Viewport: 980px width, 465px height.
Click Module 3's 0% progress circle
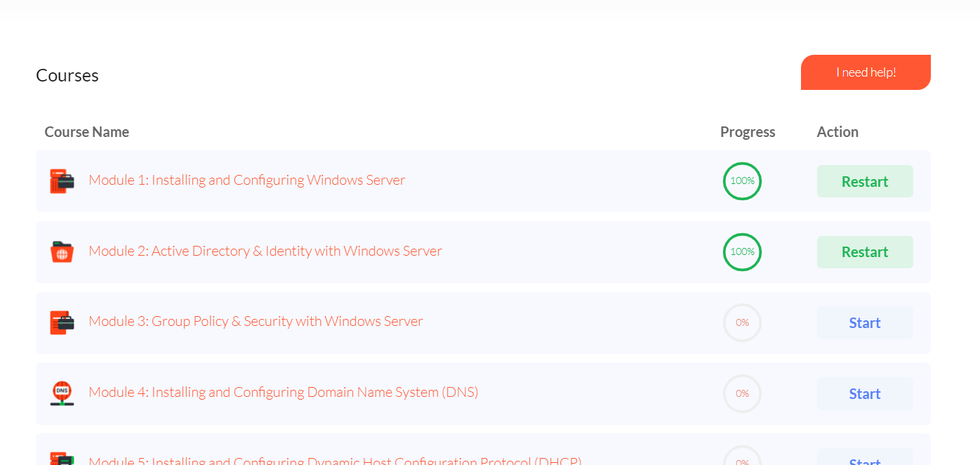(x=742, y=323)
